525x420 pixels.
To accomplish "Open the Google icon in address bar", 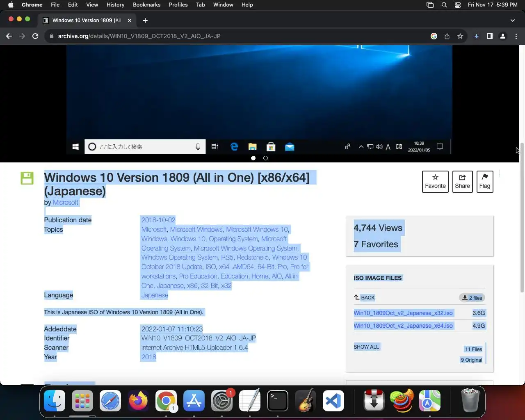I will click(x=434, y=36).
